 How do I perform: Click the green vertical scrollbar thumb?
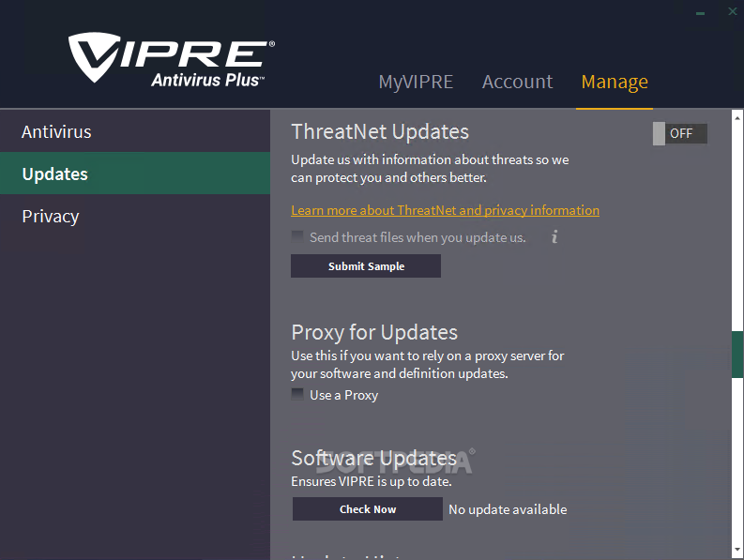click(737, 355)
